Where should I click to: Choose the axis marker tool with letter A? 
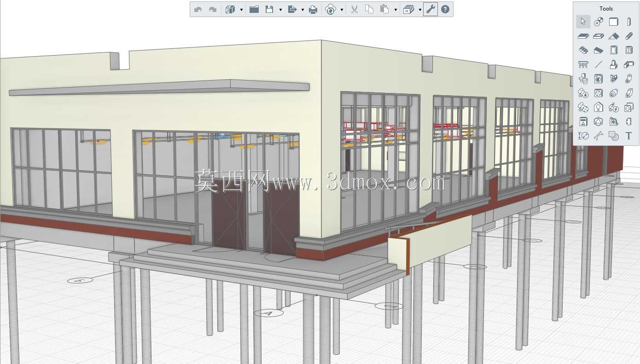point(598,22)
